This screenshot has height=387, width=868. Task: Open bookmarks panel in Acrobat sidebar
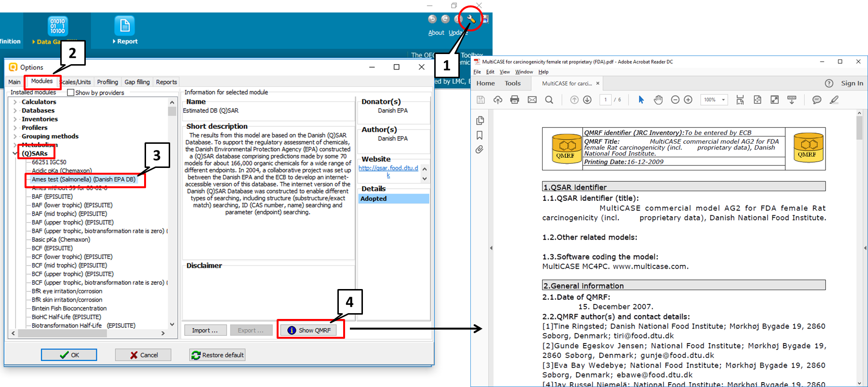480,135
